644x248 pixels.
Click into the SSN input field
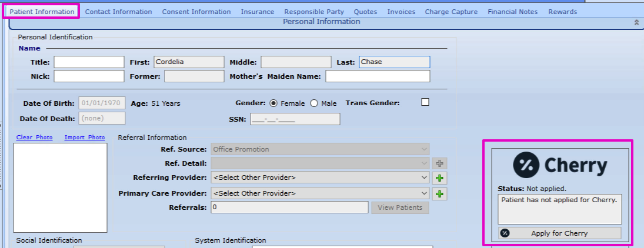[x=295, y=119]
